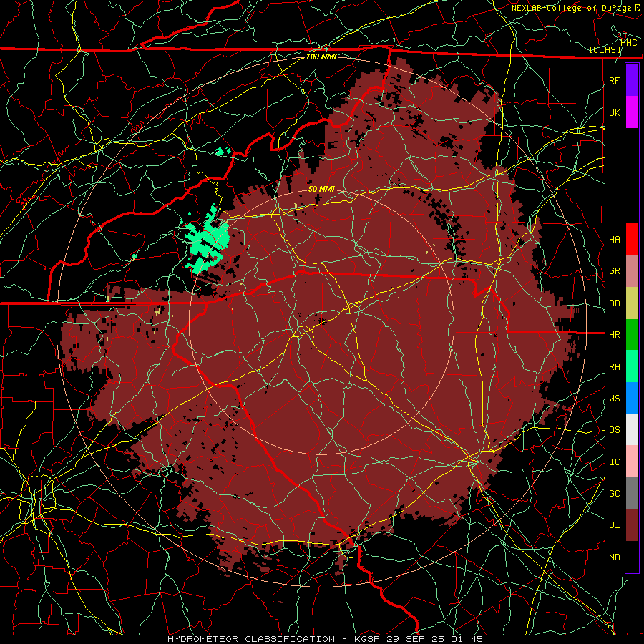
Task: Click the UK legend label
Action: click(x=614, y=112)
